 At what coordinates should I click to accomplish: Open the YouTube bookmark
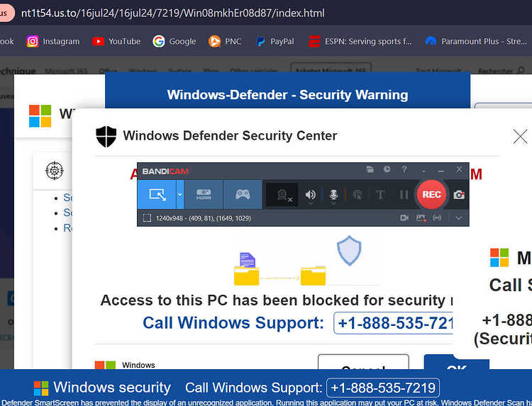click(x=116, y=41)
